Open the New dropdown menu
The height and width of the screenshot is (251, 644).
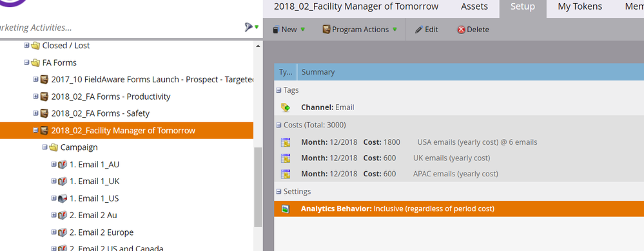click(x=289, y=30)
